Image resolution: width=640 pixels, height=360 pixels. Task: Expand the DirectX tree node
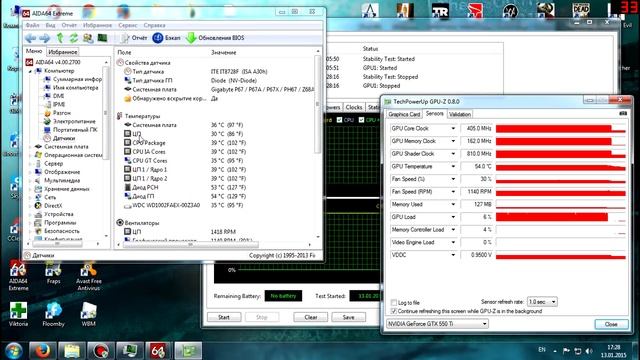30,206
